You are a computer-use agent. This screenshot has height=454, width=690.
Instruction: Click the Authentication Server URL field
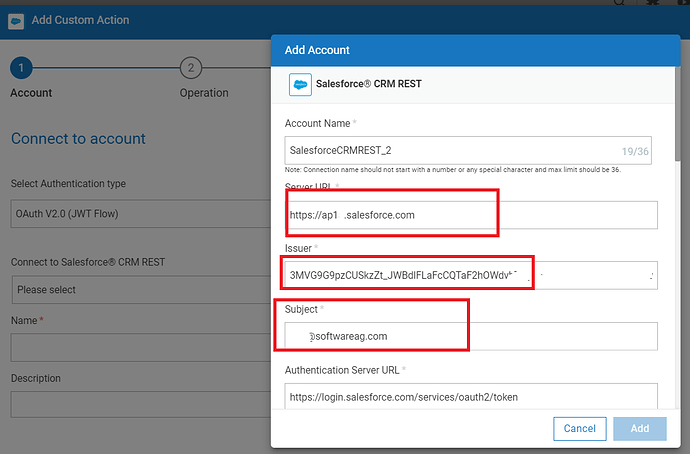click(470, 397)
